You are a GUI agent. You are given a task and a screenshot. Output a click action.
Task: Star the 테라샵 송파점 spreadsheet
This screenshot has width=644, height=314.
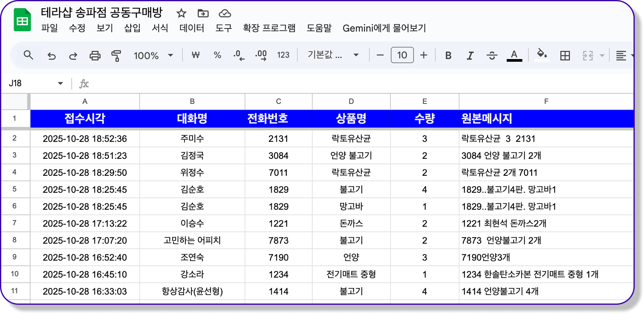tap(181, 14)
